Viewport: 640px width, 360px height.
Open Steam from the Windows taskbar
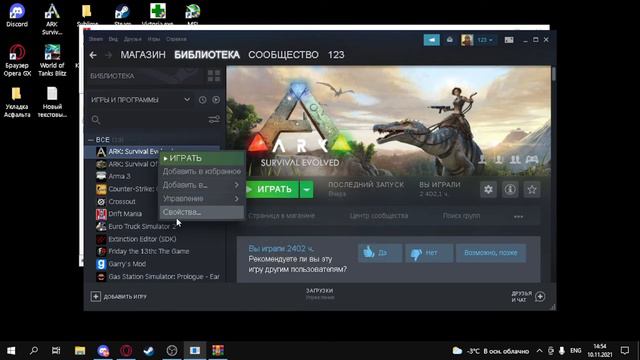click(x=149, y=351)
